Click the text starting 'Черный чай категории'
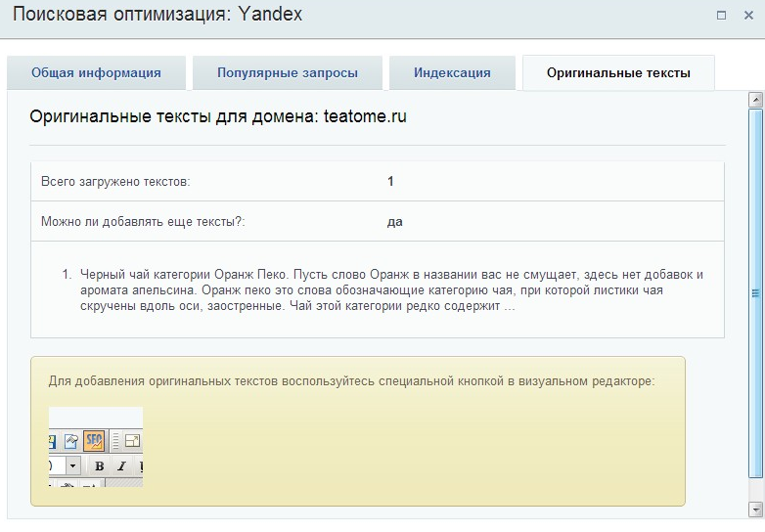Screen dimensions: 765x532 [x=391, y=290]
